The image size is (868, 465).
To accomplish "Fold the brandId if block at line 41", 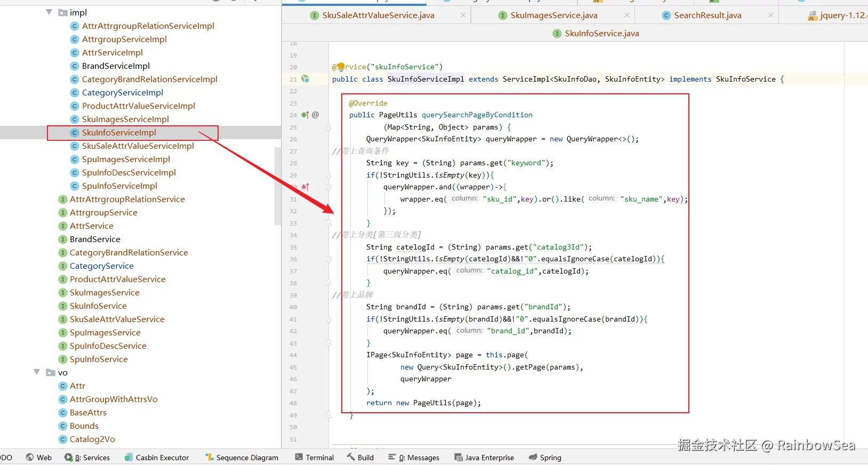I will click(x=328, y=319).
